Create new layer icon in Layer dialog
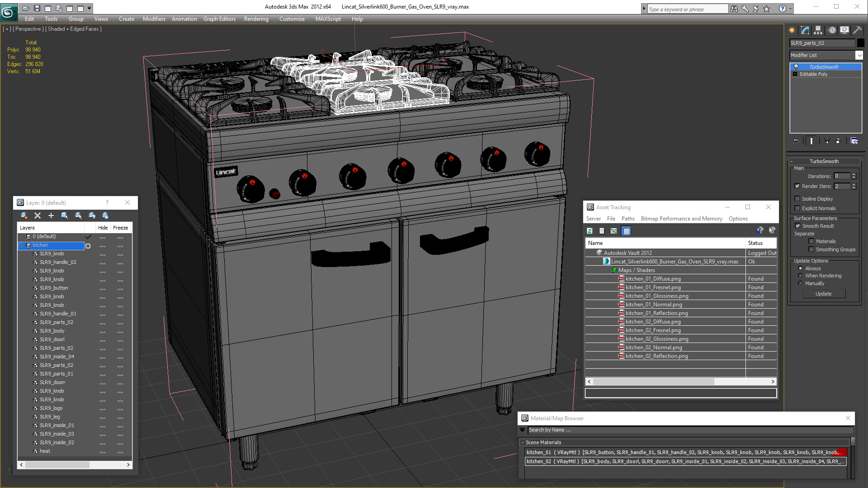 click(24, 216)
